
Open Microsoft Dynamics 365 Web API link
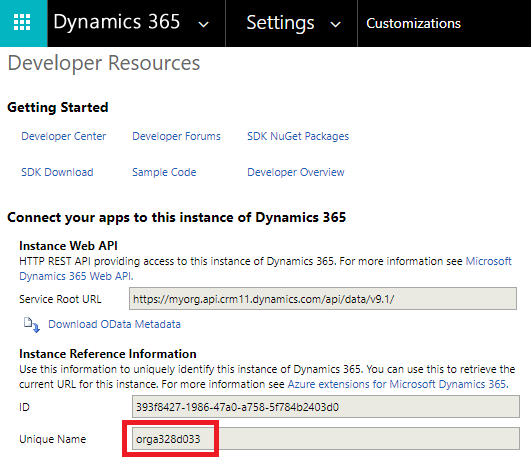[x=76, y=276]
